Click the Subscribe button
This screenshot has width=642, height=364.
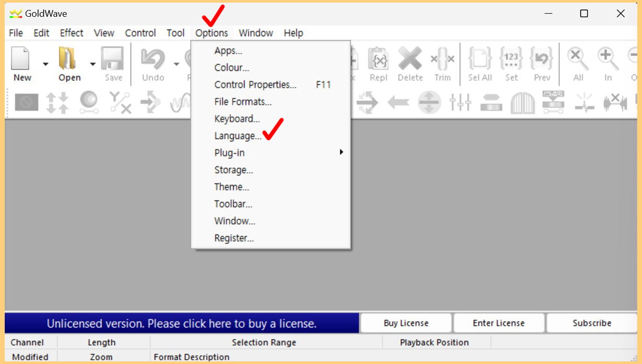pyautogui.click(x=592, y=323)
